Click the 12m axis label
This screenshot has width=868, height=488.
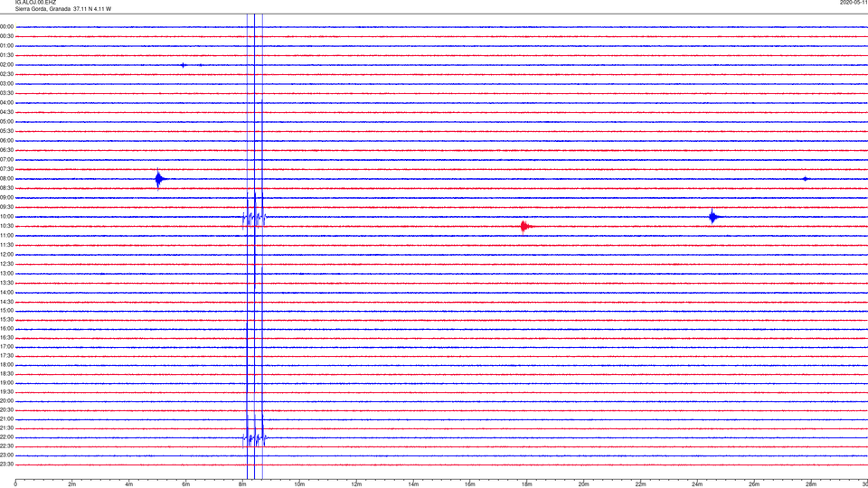click(x=356, y=484)
